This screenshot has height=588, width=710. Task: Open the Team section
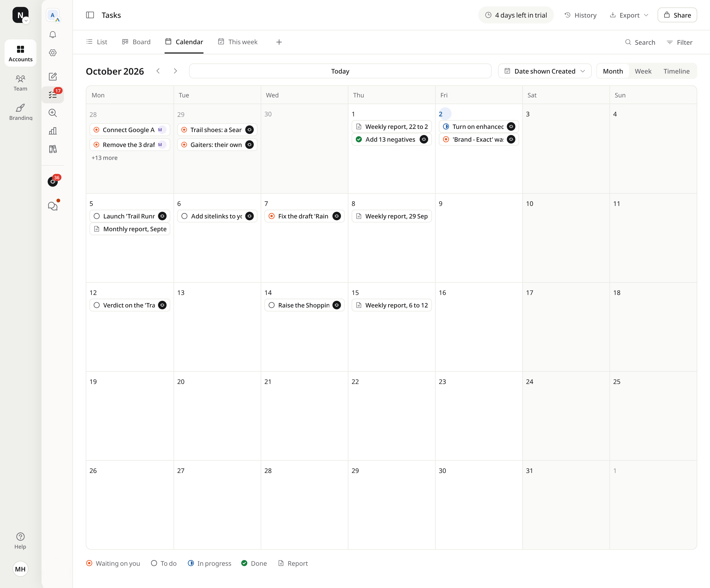coord(21,83)
